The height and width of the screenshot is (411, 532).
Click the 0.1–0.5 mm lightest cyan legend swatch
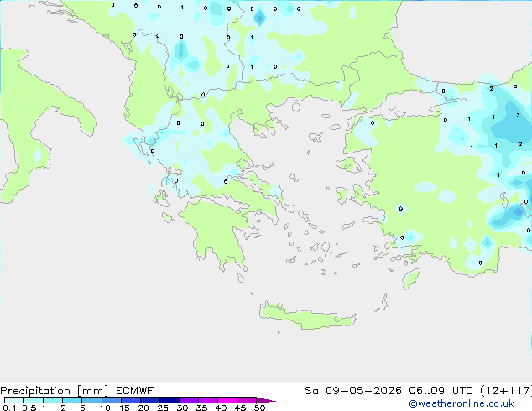14,400
